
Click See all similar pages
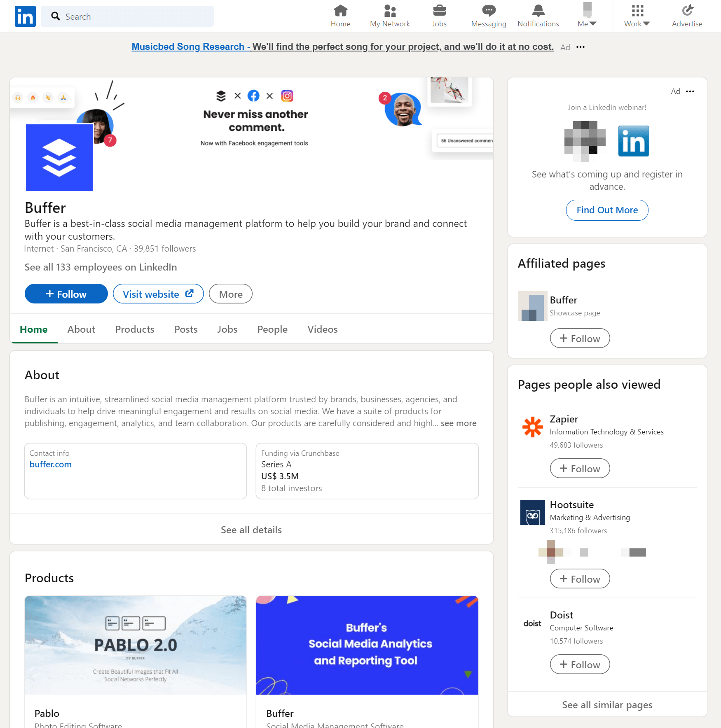pos(607,705)
